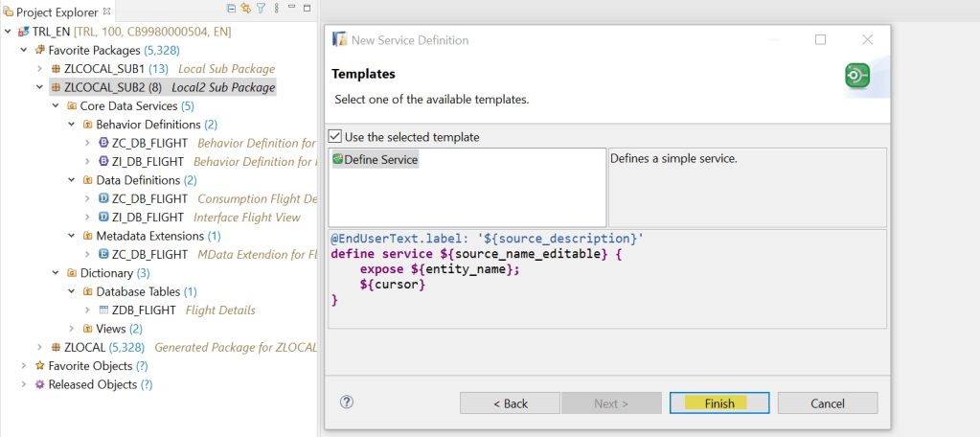Open the Project Explorer filter icon
The image size is (980, 437).
click(x=260, y=10)
